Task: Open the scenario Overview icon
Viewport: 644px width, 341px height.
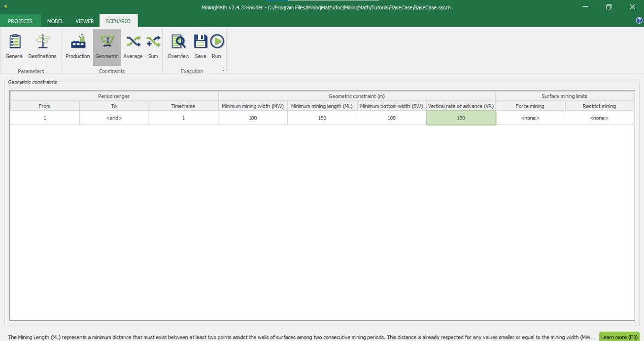Action: 178,47
